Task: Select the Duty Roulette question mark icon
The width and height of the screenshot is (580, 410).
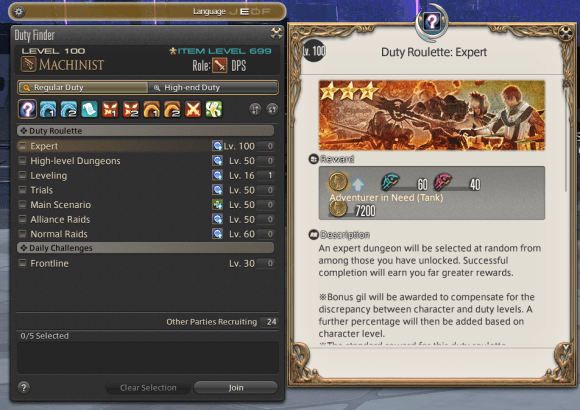Action: 27,109
